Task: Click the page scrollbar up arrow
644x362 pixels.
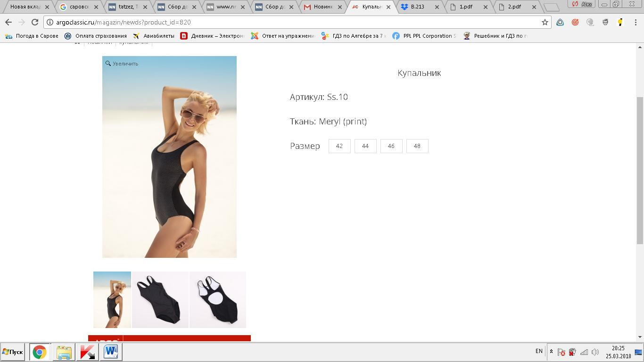Action: [x=640, y=47]
